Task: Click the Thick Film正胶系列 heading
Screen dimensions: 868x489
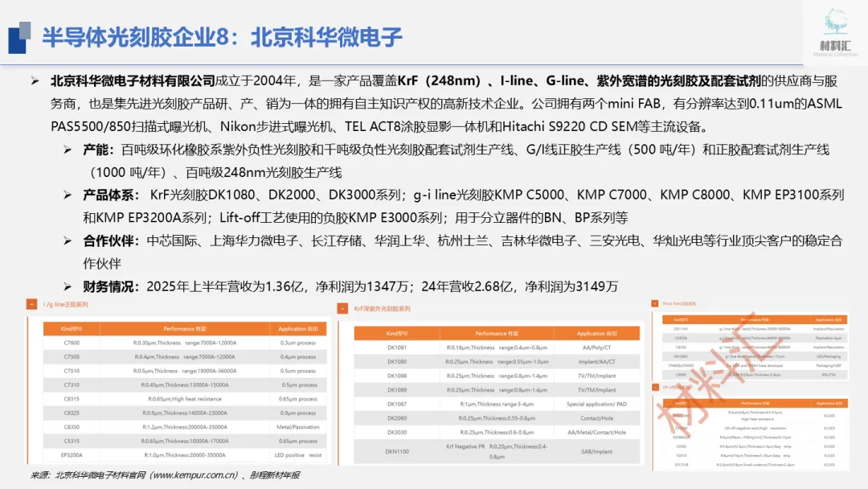Action: click(679, 303)
